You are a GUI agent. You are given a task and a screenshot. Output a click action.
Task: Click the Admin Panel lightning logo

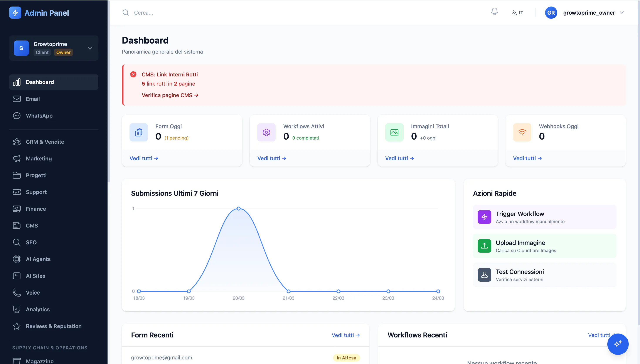tap(15, 12)
